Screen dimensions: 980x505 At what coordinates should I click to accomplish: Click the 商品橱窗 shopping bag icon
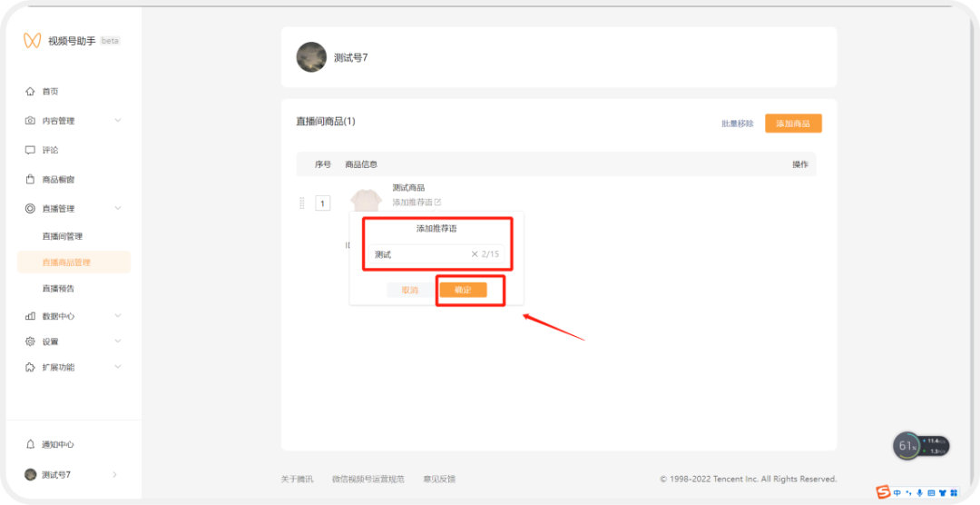[30, 180]
